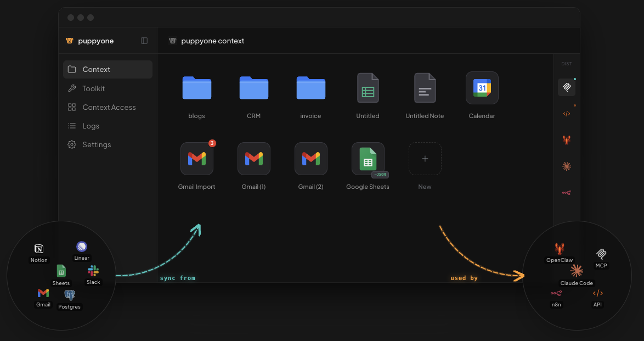Toggle the sidebar collapse icon
The height and width of the screenshot is (341, 644).
(144, 41)
